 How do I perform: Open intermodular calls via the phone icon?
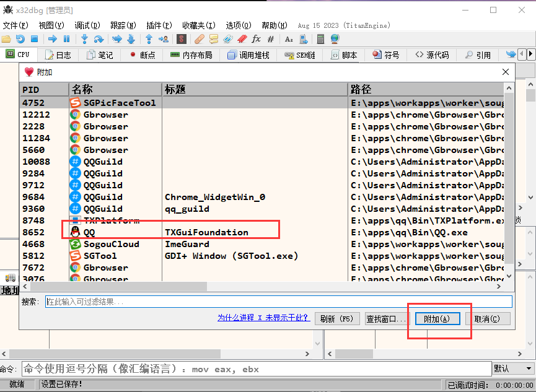[x=303, y=39]
